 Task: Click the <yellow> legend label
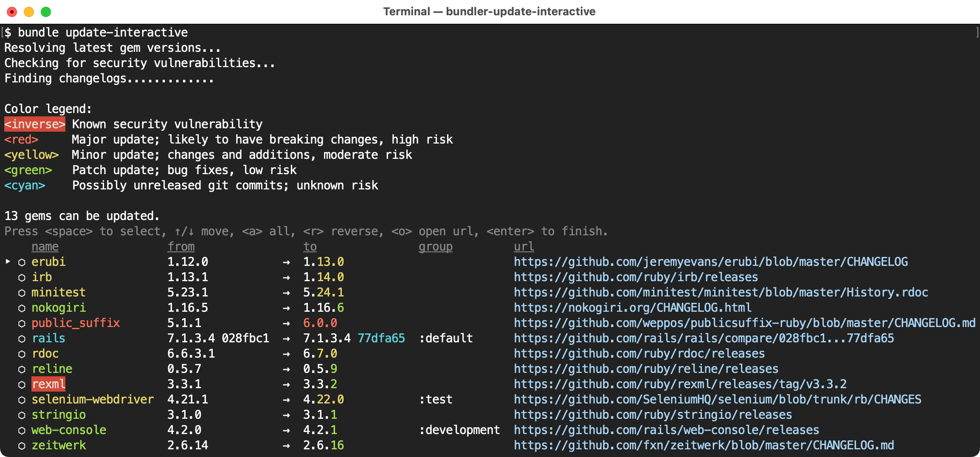(31, 155)
